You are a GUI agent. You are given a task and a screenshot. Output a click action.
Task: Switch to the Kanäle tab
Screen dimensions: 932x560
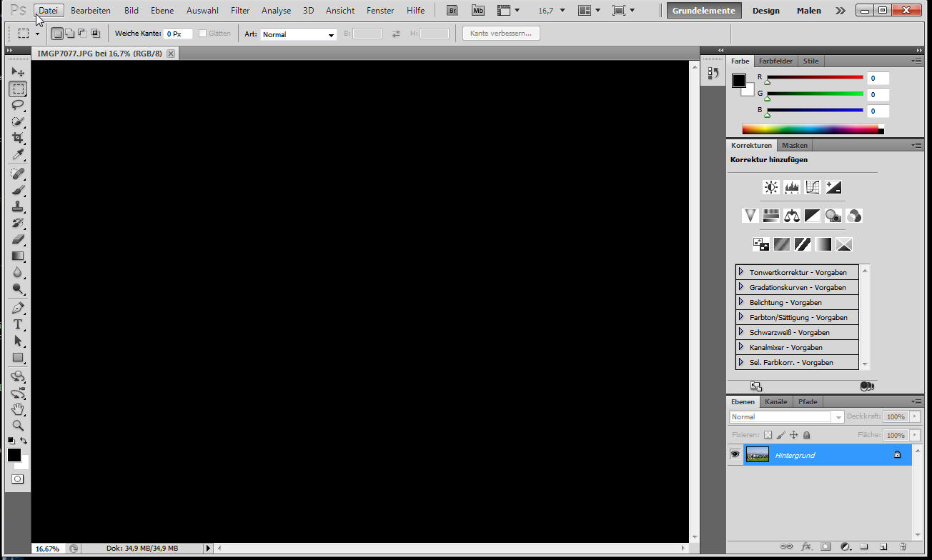pos(775,401)
